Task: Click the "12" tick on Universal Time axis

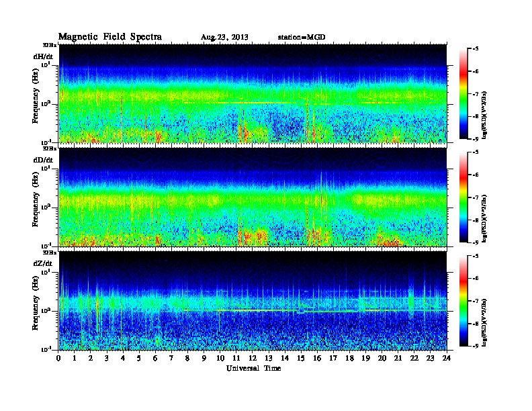Action: tap(253, 359)
